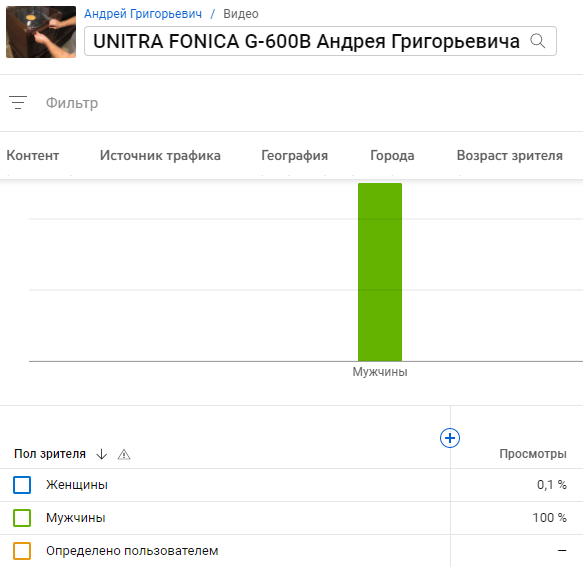Click the search magnifier icon in title field

tap(538, 41)
